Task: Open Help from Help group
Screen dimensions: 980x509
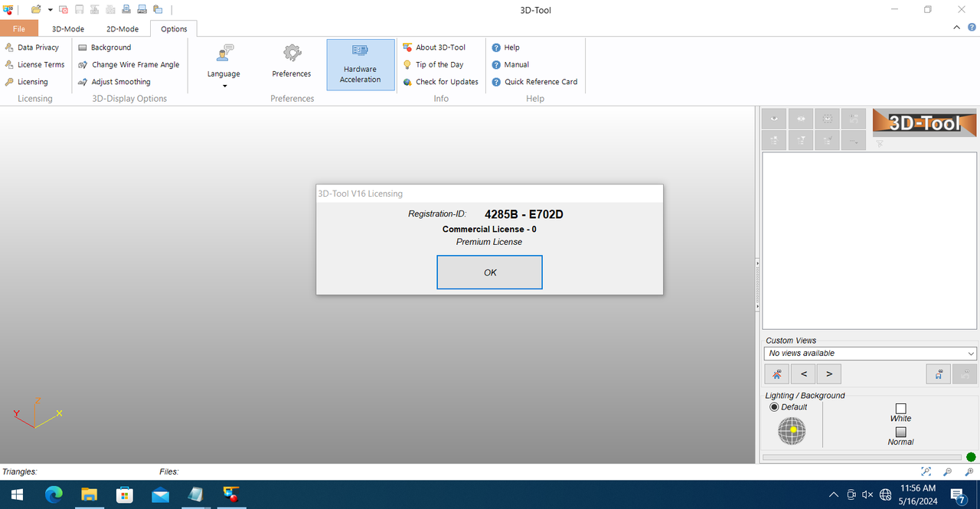Action: [x=505, y=47]
